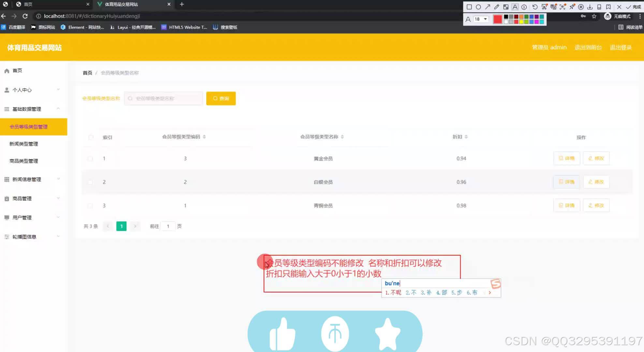Open 详情 for 黄金会员 row
The width and height of the screenshot is (644, 352).
click(566, 158)
